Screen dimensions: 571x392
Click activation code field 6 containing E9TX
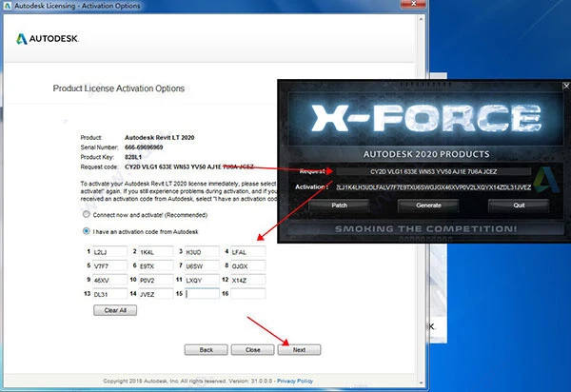point(156,265)
